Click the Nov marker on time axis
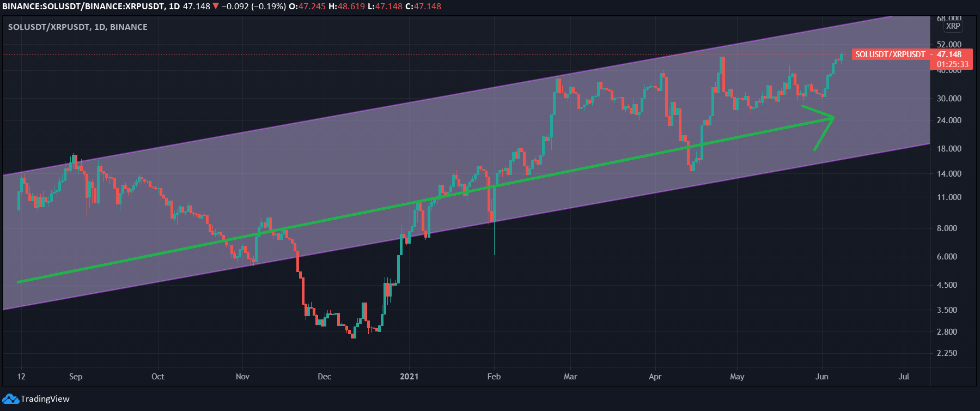980x411 pixels. [242, 377]
